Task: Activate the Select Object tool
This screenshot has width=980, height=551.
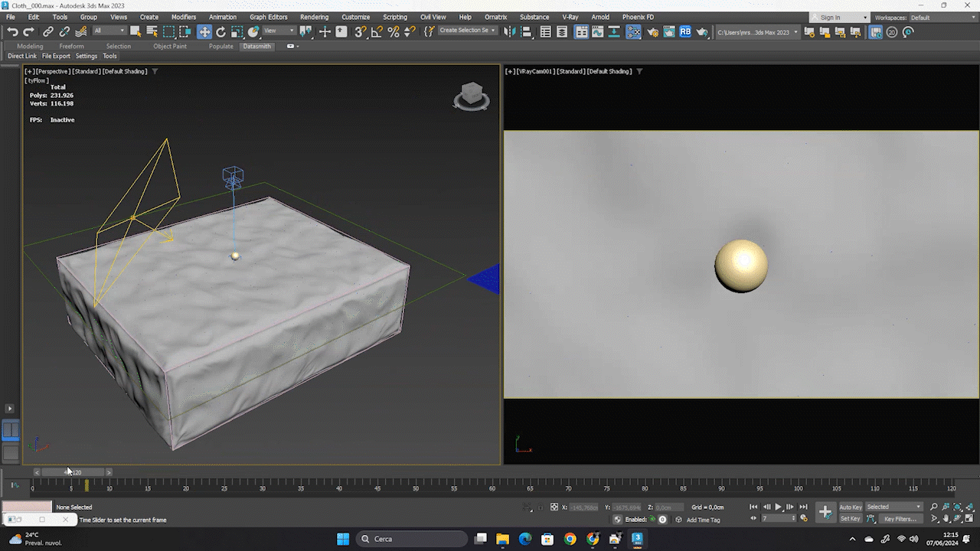Action: pyautogui.click(x=136, y=31)
